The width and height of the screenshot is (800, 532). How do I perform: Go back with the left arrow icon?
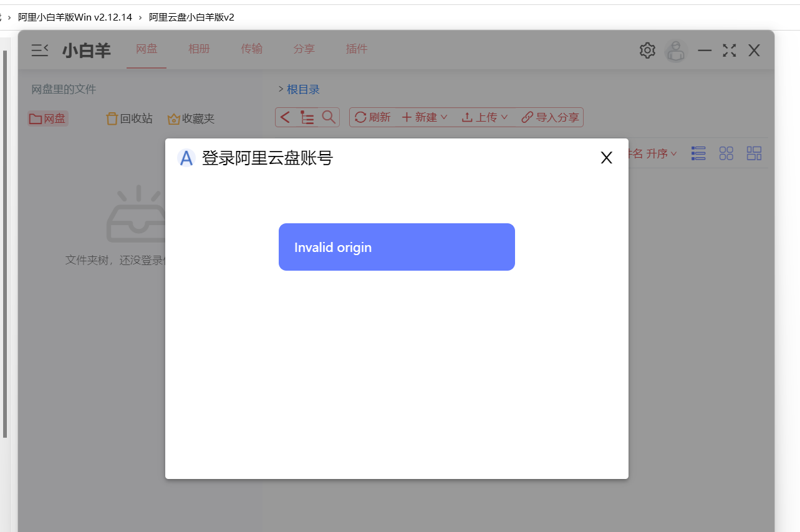285,117
